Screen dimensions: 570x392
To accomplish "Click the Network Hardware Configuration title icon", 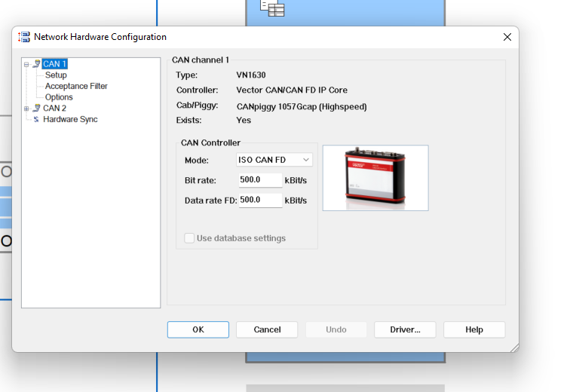I will coord(24,37).
